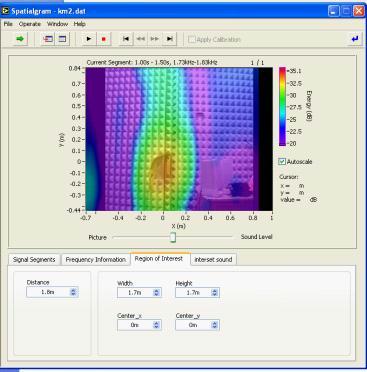Viewport: 367px width, 372px height.
Task: Switch to the Frequency Information tab
Action: [96, 260]
